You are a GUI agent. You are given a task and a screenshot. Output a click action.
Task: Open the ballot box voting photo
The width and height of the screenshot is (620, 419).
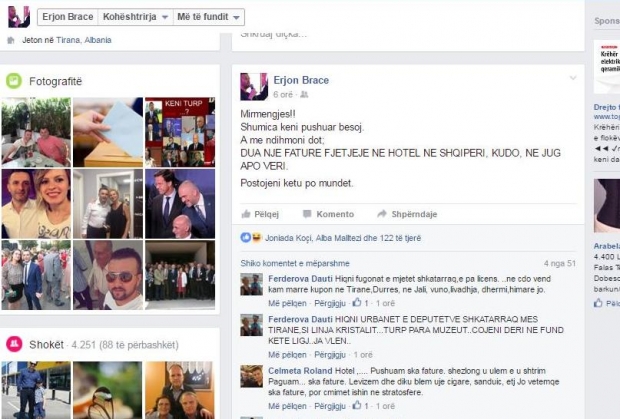point(108,132)
